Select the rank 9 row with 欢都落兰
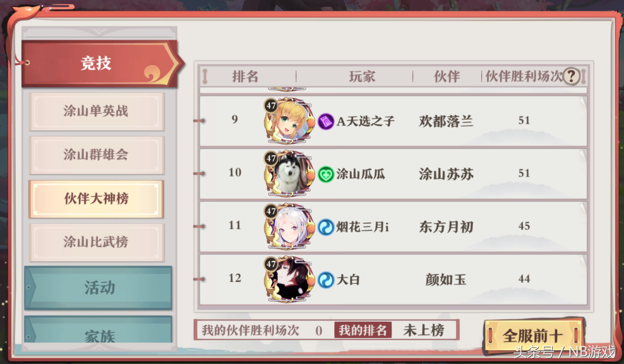Image resolution: width=624 pixels, height=364 pixels. point(393,121)
